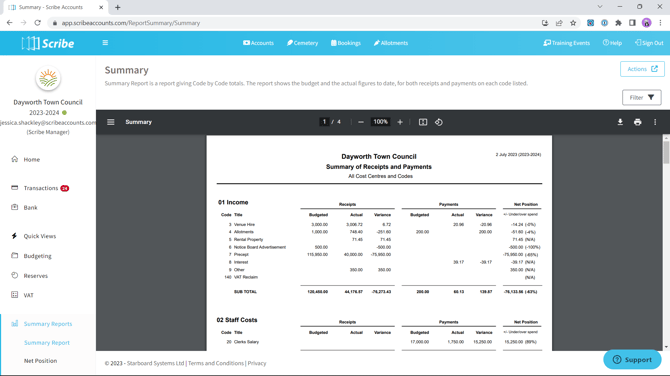Zoom out the PDF with minus icon
Image resolution: width=670 pixels, height=376 pixels.
coord(361,122)
